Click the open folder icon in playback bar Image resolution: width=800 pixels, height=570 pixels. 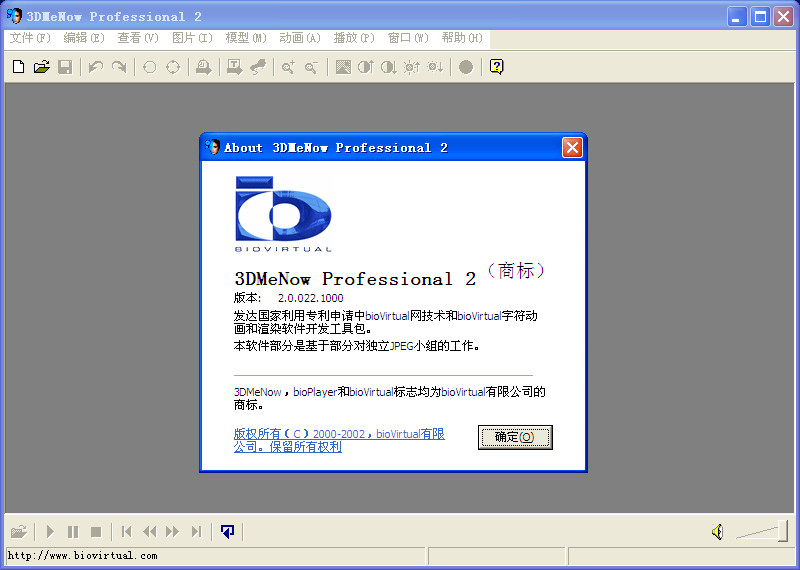(18, 532)
